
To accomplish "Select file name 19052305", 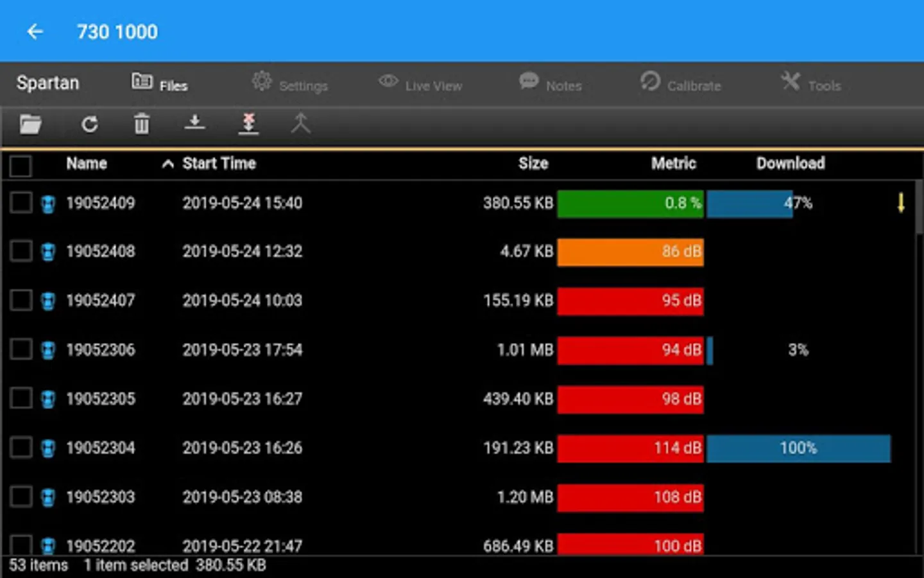I will (x=101, y=399).
